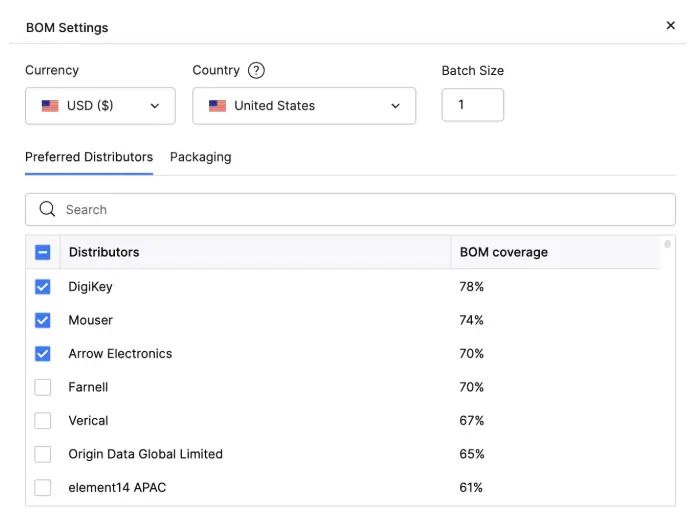The height and width of the screenshot is (515, 694).
Task: Click Mouser's 74% coverage value
Action: [471, 320]
